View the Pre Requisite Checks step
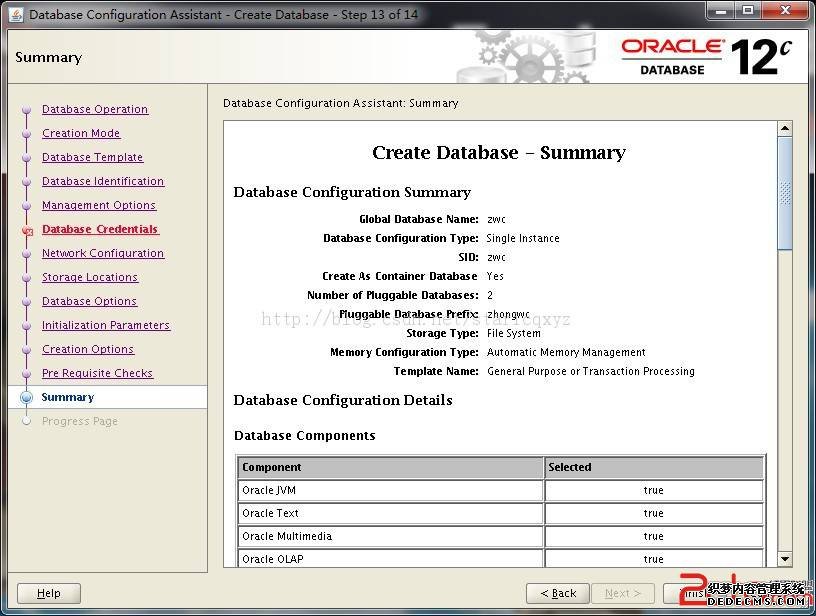 pos(97,374)
